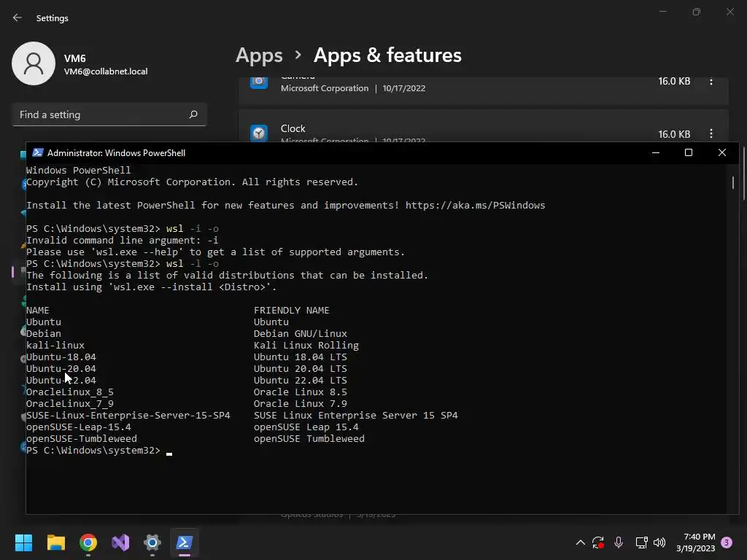Viewport: 747px width, 560px height.
Task: Click 'Oracle Linux 7.9' friendly name
Action: [301, 404]
